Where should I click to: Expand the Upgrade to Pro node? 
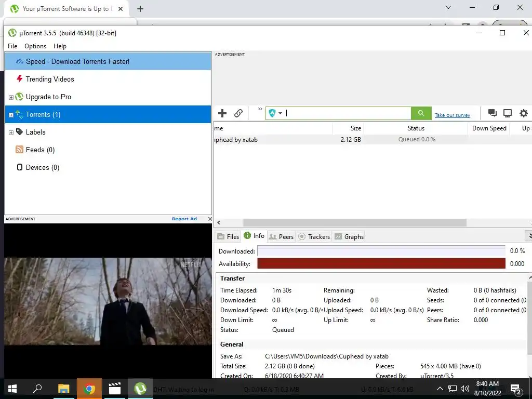(11, 97)
